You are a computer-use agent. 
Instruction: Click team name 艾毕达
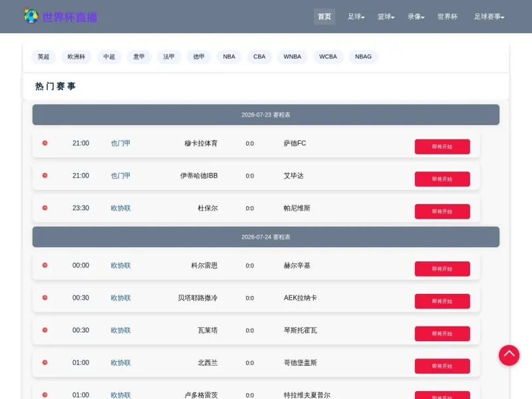[293, 176]
